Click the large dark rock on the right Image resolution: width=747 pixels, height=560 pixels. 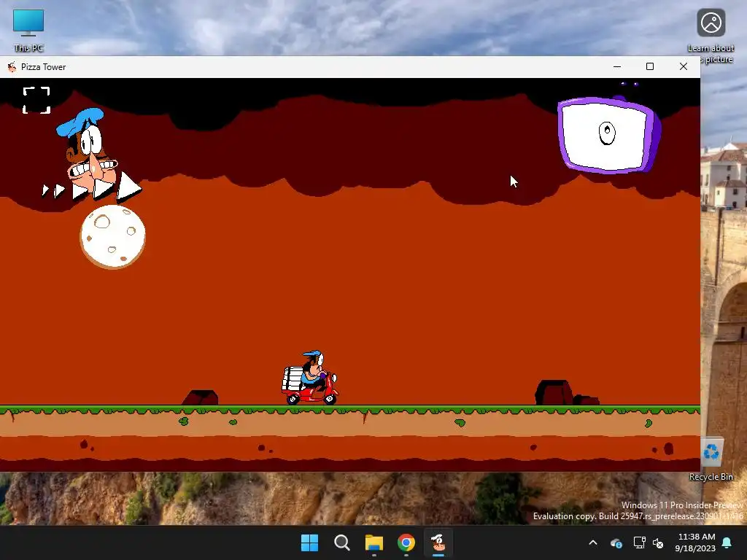(x=554, y=392)
